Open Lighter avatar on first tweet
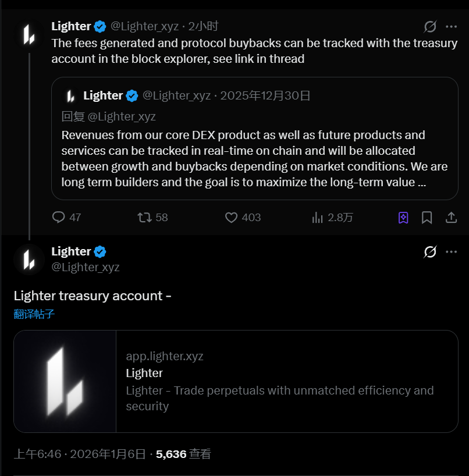Viewport: 469px width, 476px height. pos(29,34)
